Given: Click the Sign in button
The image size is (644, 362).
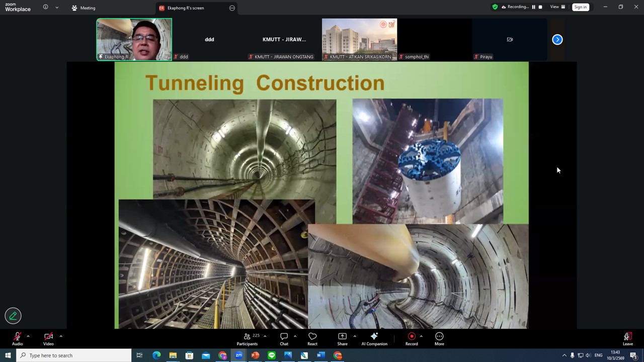Looking at the screenshot, I should [x=581, y=7].
